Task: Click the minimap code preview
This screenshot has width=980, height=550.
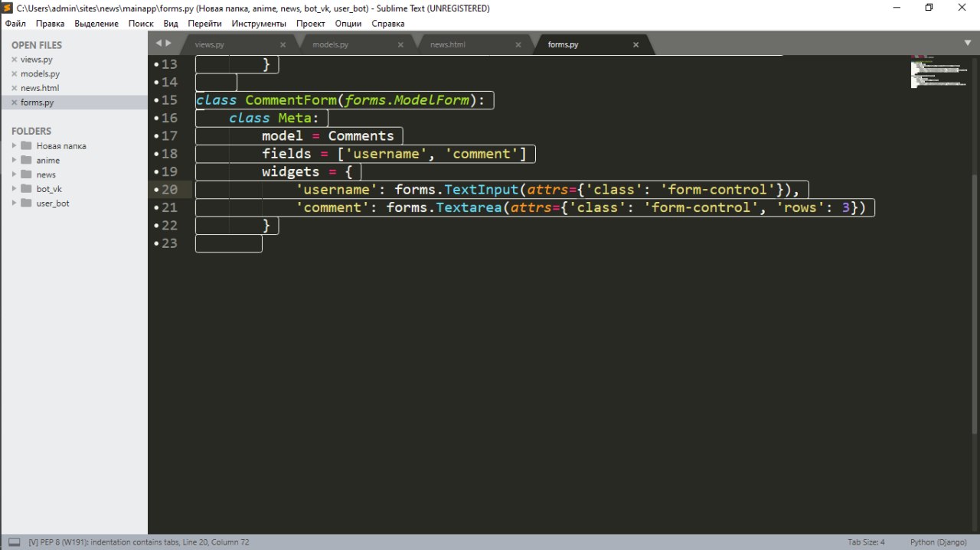Action: tap(938, 71)
